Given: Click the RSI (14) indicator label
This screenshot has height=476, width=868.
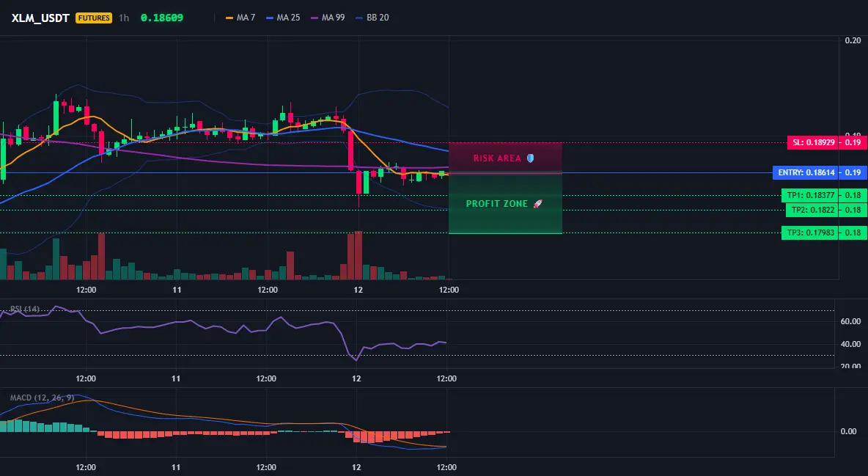Looking at the screenshot, I should point(25,309).
